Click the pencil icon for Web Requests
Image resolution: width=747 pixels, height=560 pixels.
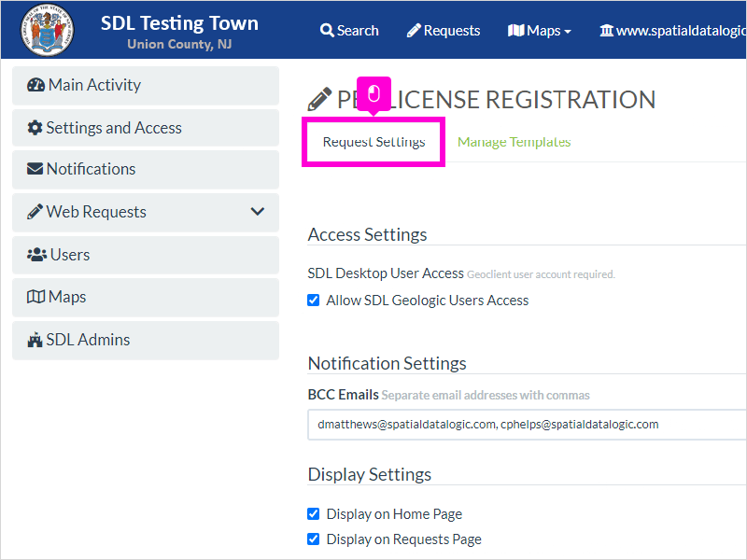click(35, 212)
